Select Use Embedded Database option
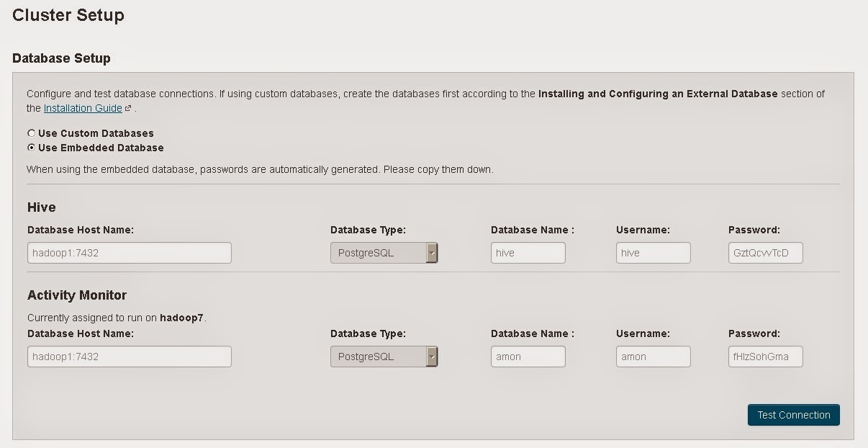868x448 pixels. (x=30, y=147)
